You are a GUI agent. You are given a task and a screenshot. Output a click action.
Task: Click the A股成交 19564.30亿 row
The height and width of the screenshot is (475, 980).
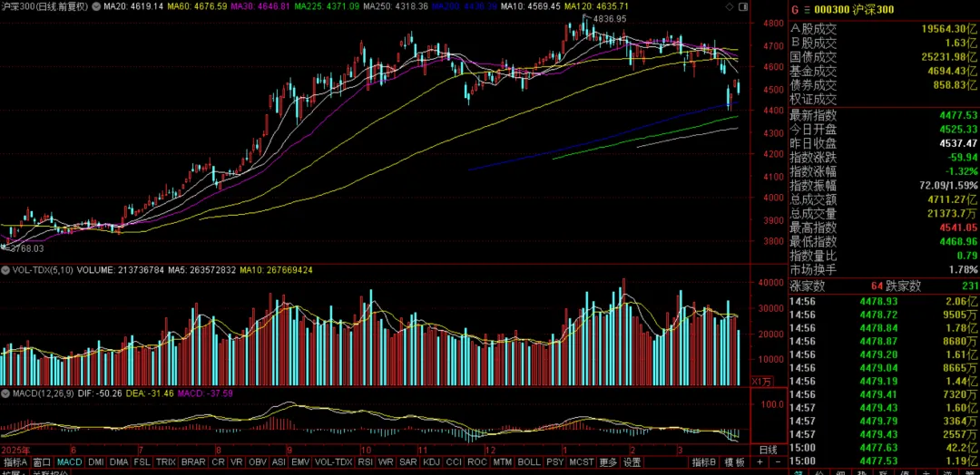[884, 29]
